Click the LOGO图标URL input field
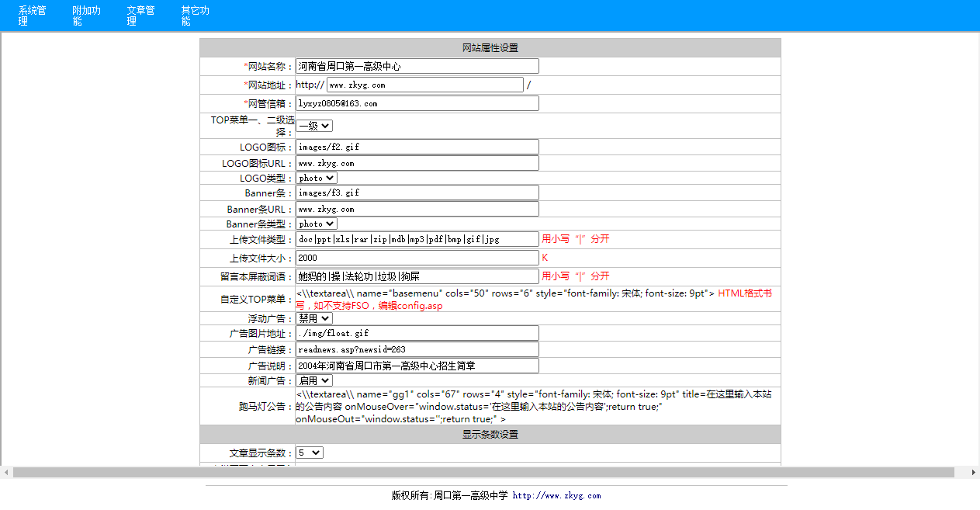Screen dimensions: 980x510 click(417, 164)
